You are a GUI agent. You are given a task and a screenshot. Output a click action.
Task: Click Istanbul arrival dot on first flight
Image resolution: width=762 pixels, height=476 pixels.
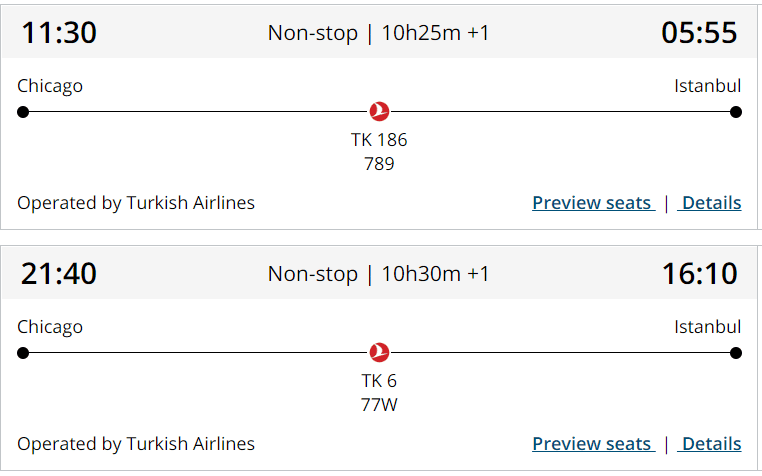click(736, 112)
